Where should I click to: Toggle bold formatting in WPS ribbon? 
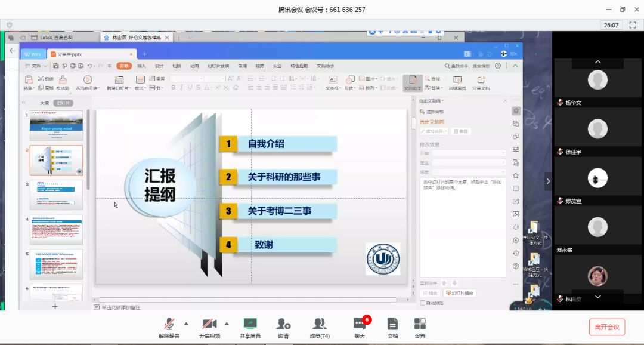[x=174, y=87]
